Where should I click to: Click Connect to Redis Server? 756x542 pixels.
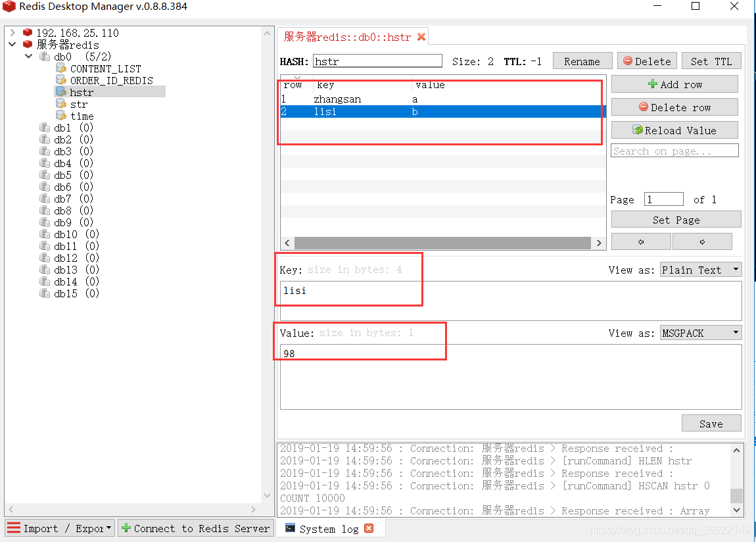point(196,528)
